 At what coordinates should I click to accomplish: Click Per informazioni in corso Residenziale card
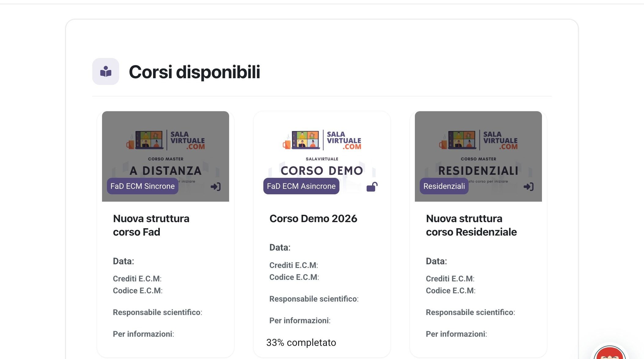tap(456, 334)
